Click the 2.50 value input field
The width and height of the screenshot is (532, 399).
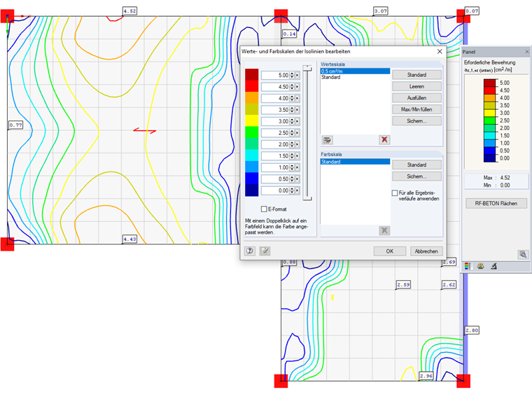pyautogui.click(x=275, y=133)
